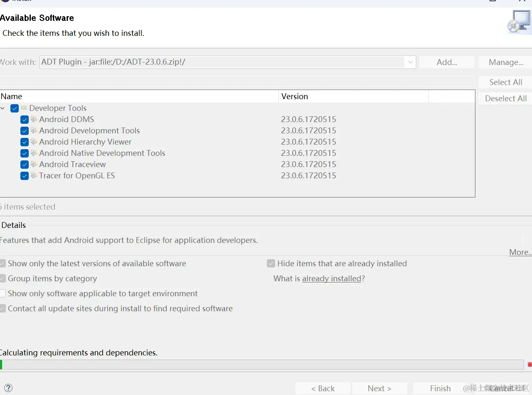Uncheck Android Native Development Tools checkbox

(25, 153)
